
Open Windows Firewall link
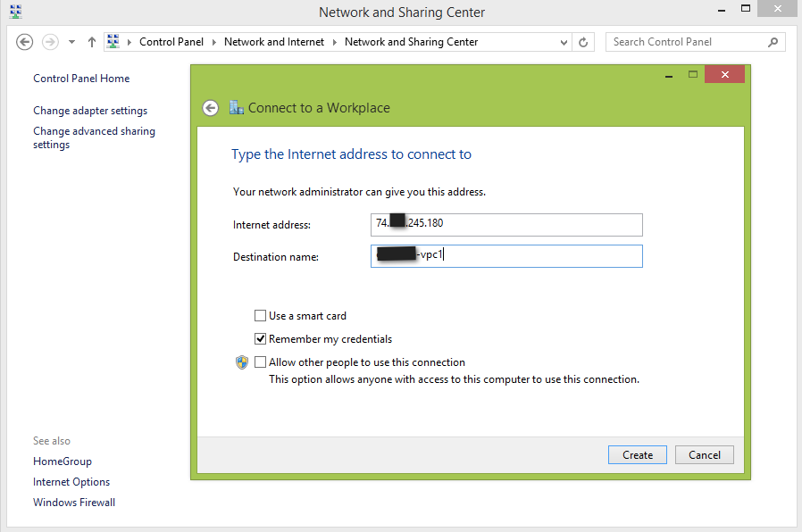pyautogui.click(x=74, y=503)
